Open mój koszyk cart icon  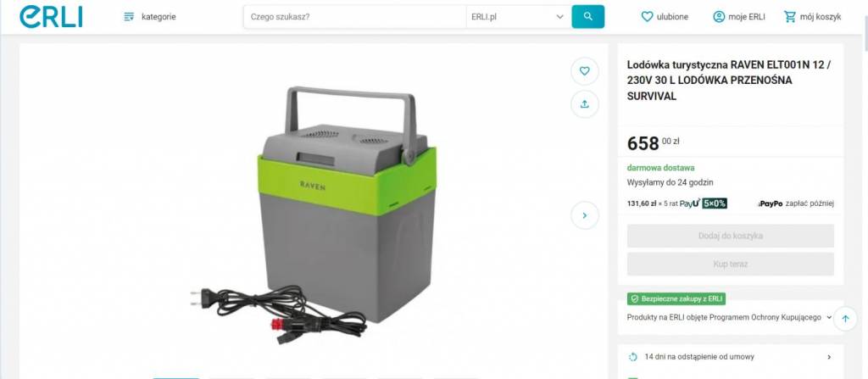(x=790, y=17)
